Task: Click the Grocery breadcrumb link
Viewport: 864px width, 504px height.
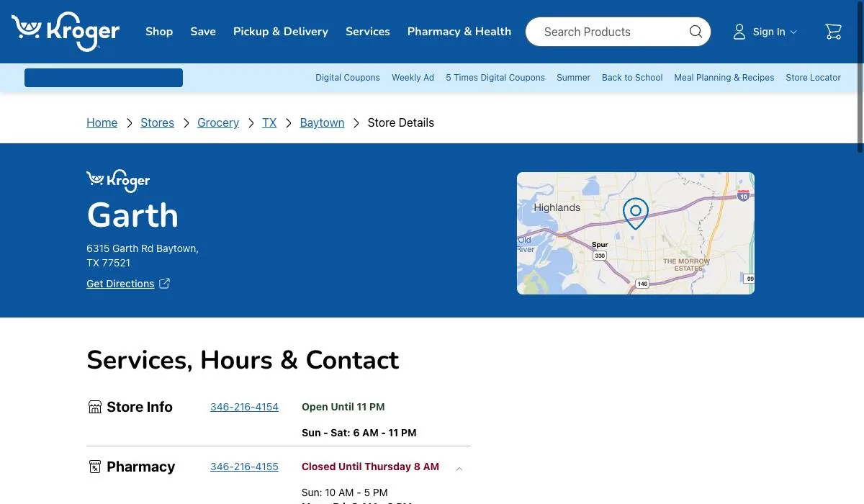Action: pos(218,123)
